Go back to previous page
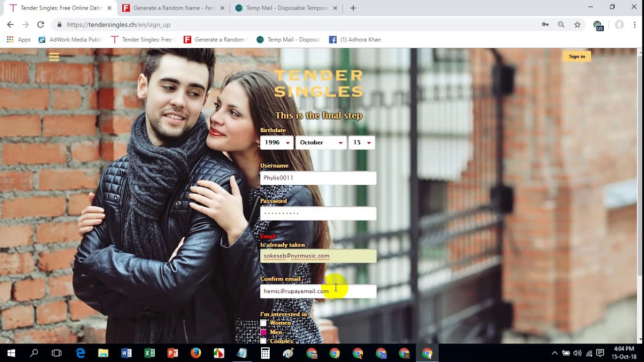The width and height of the screenshot is (644, 362). [x=10, y=25]
